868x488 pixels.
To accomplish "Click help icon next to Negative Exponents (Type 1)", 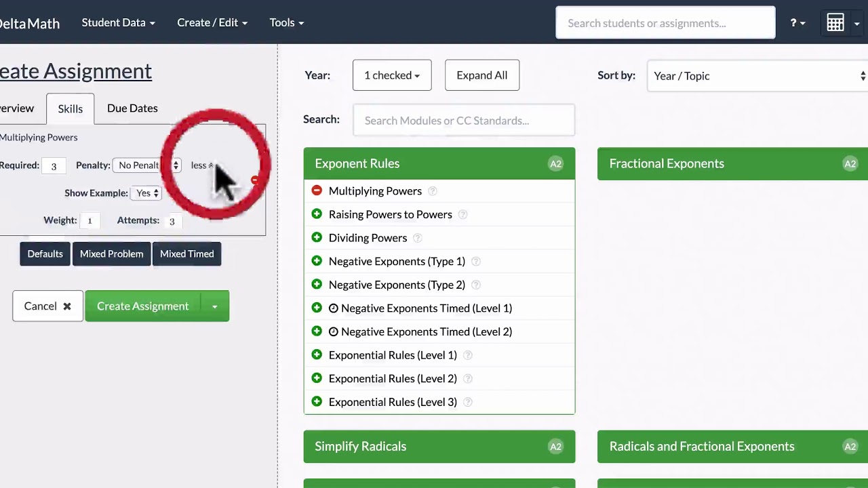I will 475,262.
